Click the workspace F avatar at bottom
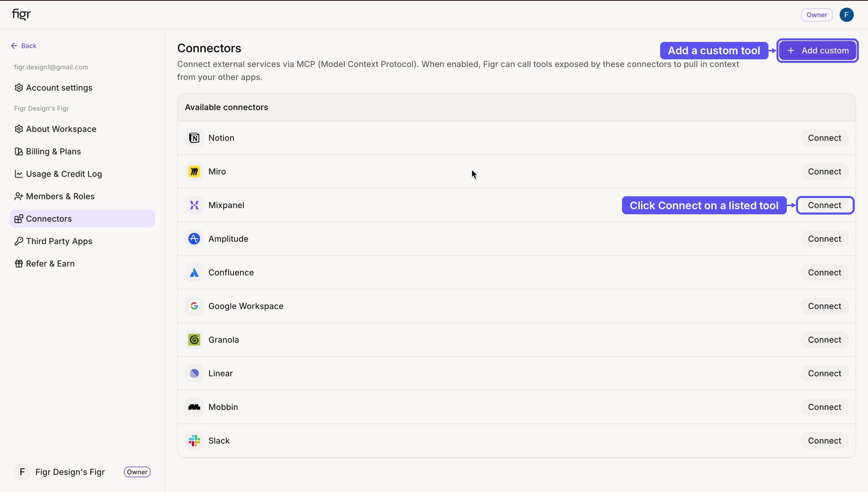868x492 pixels. (22, 472)
